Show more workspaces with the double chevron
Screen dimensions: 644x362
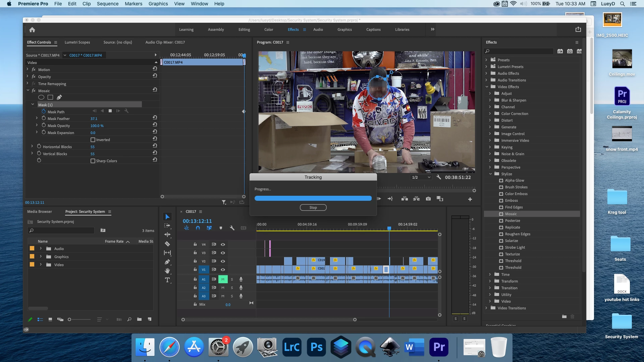click(x=433, y=29)
